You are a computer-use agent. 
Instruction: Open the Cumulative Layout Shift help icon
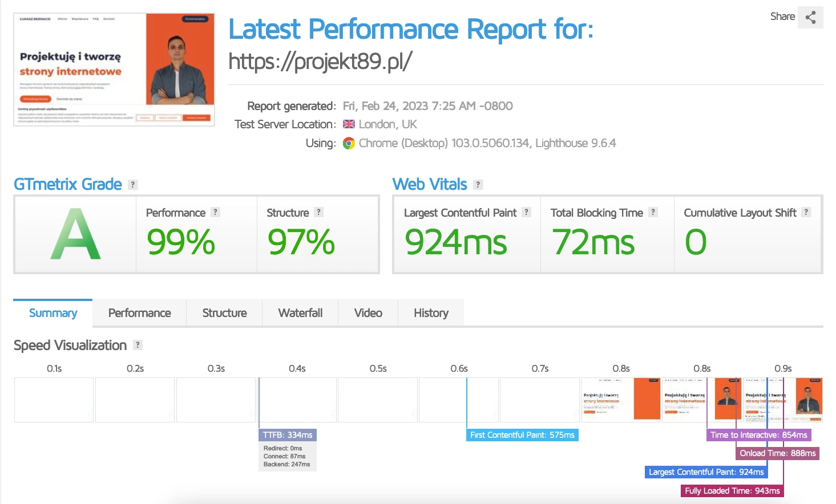806,212
